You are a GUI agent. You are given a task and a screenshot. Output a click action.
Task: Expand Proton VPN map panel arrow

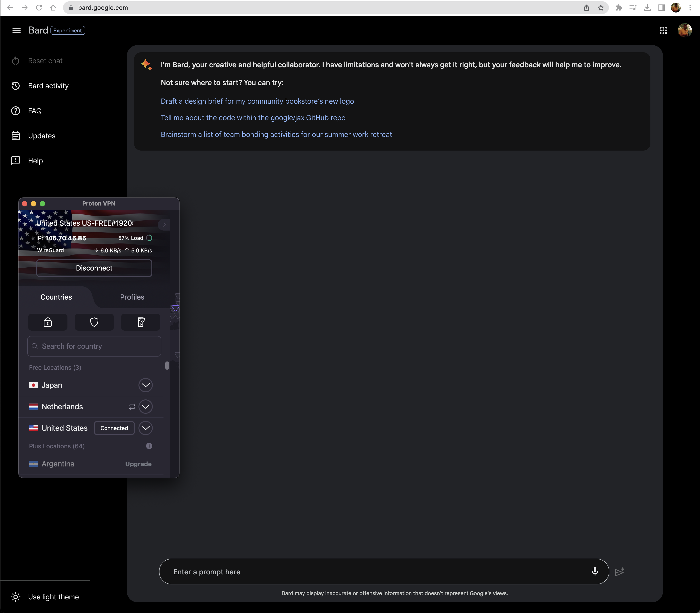point(164,225)
